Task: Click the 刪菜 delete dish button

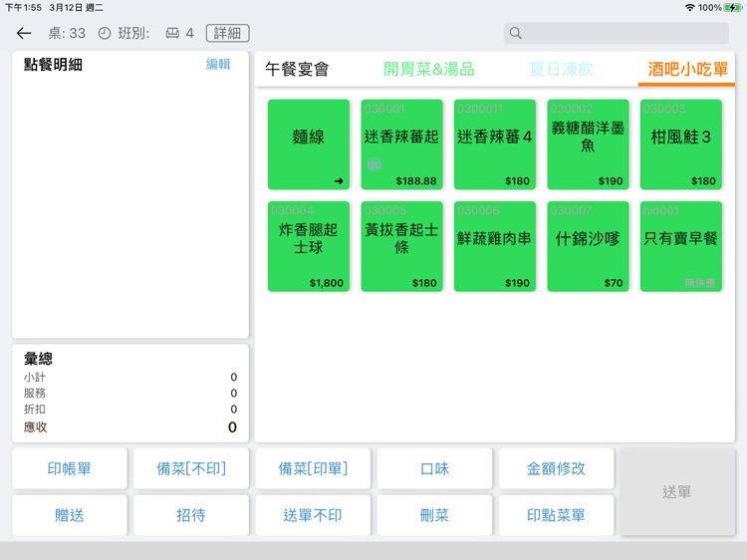Action: (x=434, y=515)
